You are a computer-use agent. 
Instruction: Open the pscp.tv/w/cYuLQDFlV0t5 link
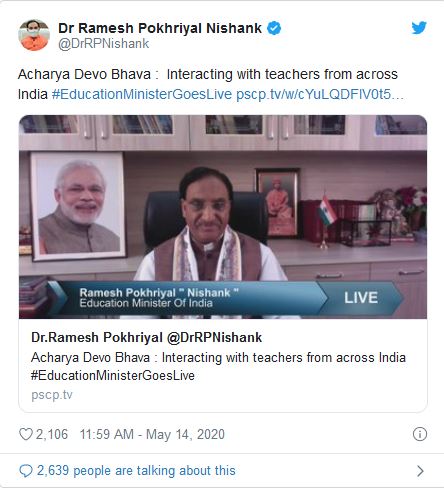320,94
